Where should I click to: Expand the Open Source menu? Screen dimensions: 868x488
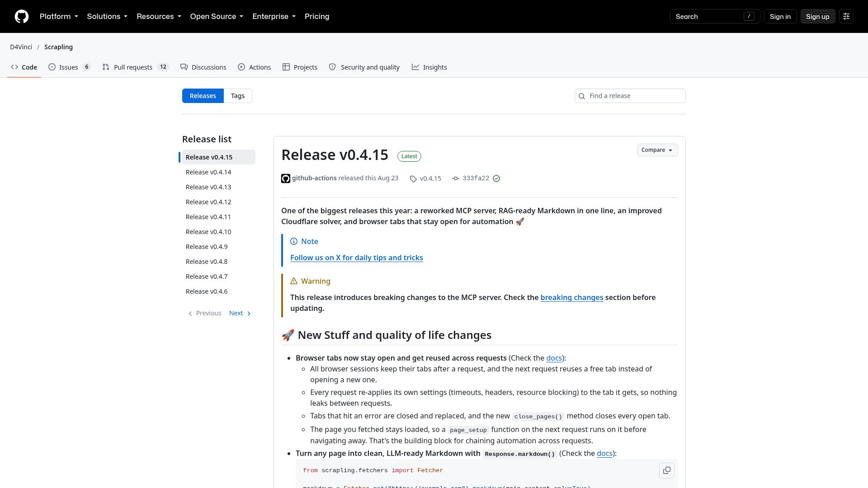point(217,17)
